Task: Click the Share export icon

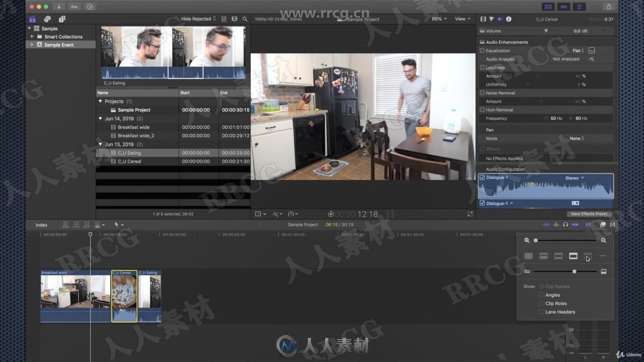Action: point(609,7)
